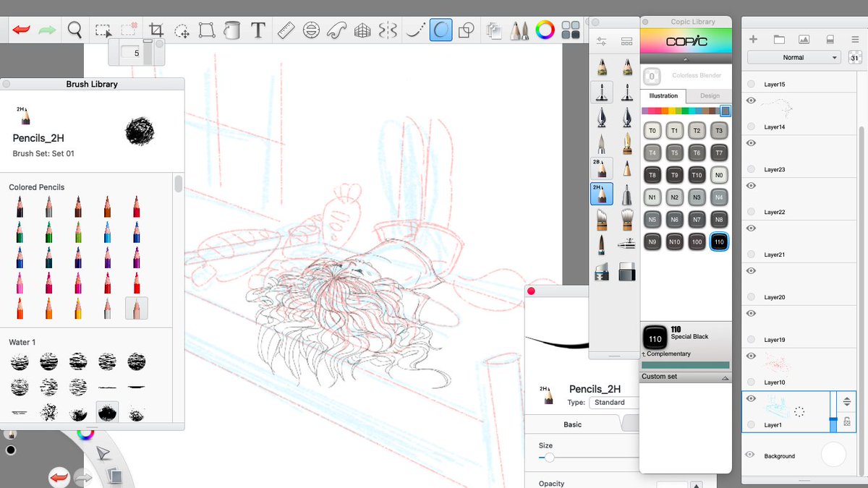868x488 pixels.
Task: Hide Layer10 using its eye icon
Action: (751, 356)
